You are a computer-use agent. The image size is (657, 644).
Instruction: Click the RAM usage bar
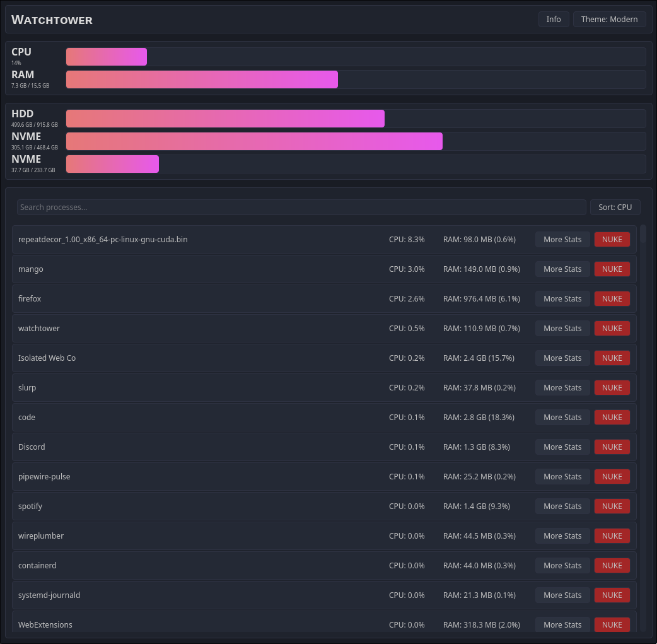(x=356, y=79)
